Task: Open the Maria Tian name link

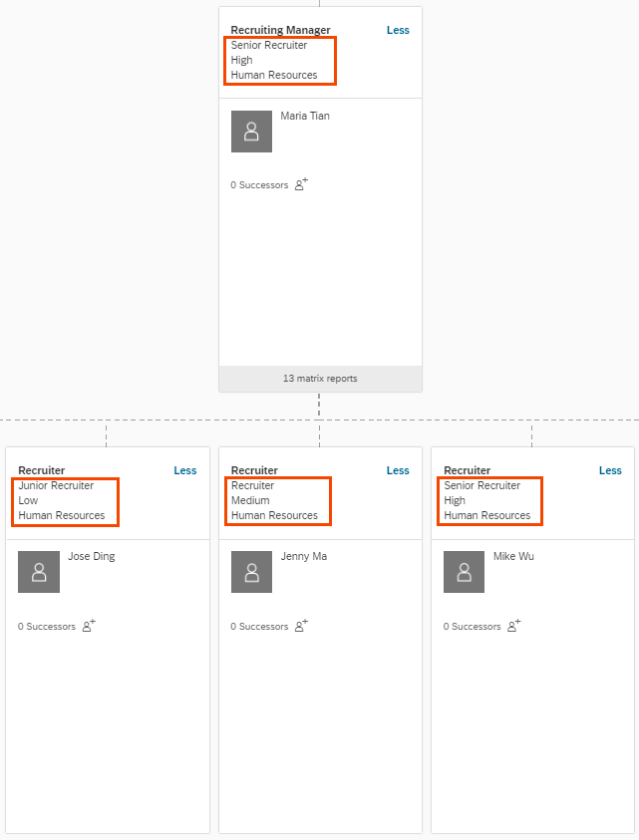Action: [x=305, y=116]
